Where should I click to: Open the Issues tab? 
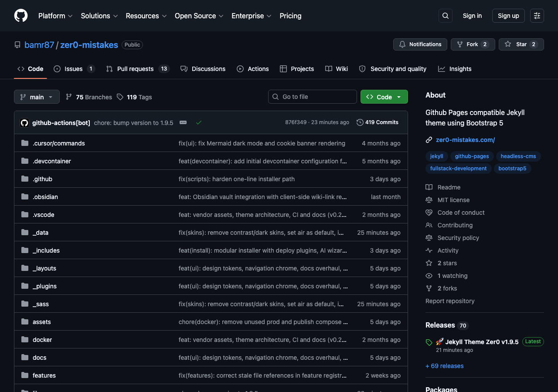click(74, 69)
